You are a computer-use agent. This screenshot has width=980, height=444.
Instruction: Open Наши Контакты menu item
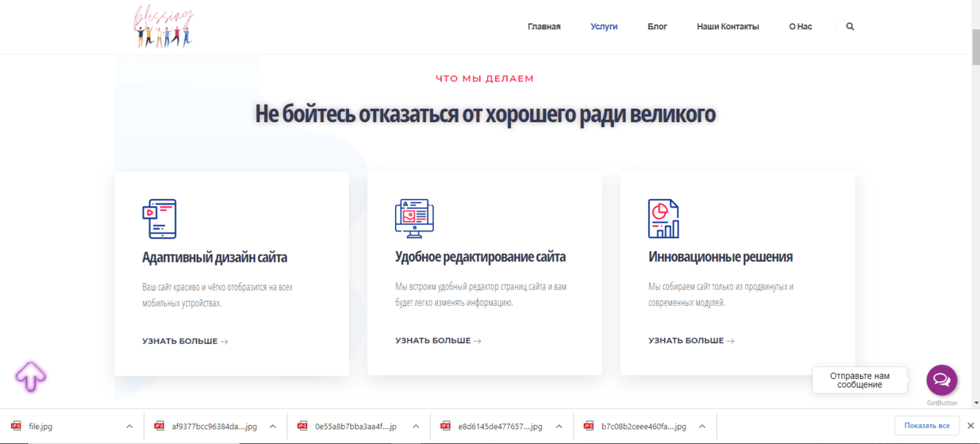pyautogui.click(x=728, y=26)
